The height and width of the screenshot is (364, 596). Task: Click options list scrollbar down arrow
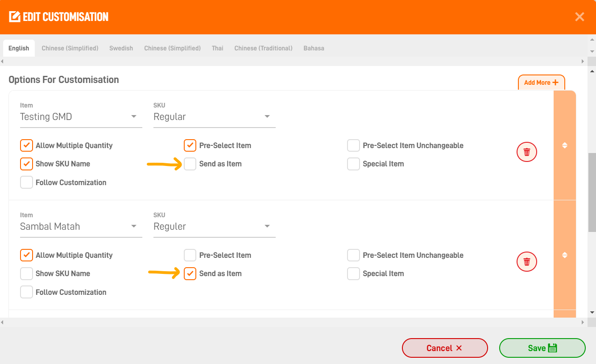point(592,312)
